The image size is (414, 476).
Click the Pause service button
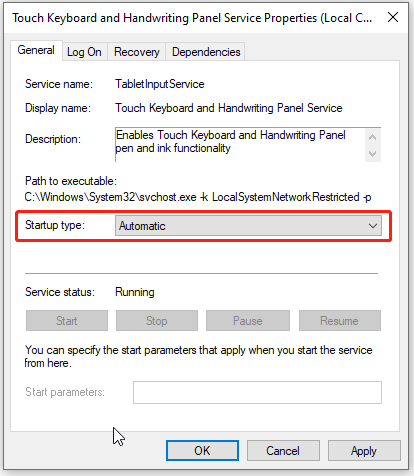[248, 321]
